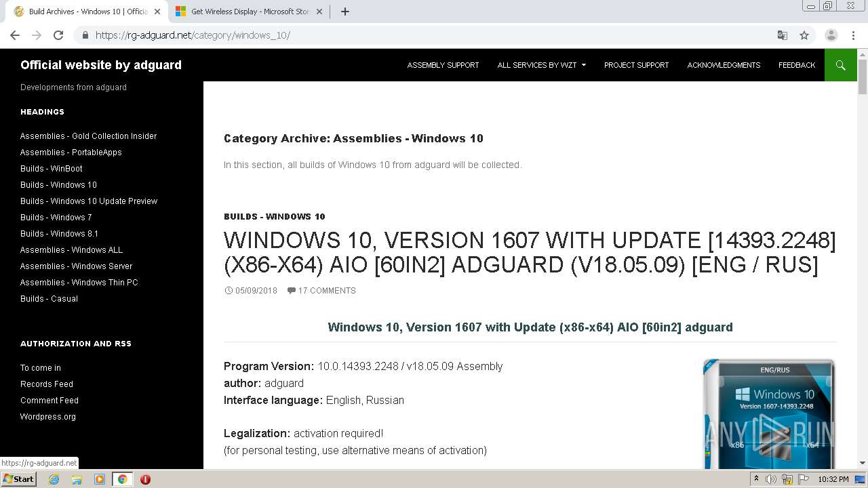This screenshot has height=488, width=868.
Task: Open Assemblies - PortableApps heading
Action: click(71, 152)
